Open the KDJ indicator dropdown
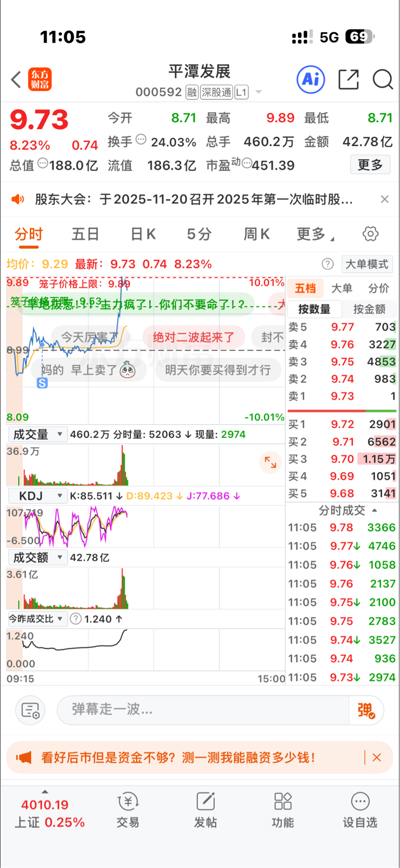 pyautogui.click(x=37, y=495)
